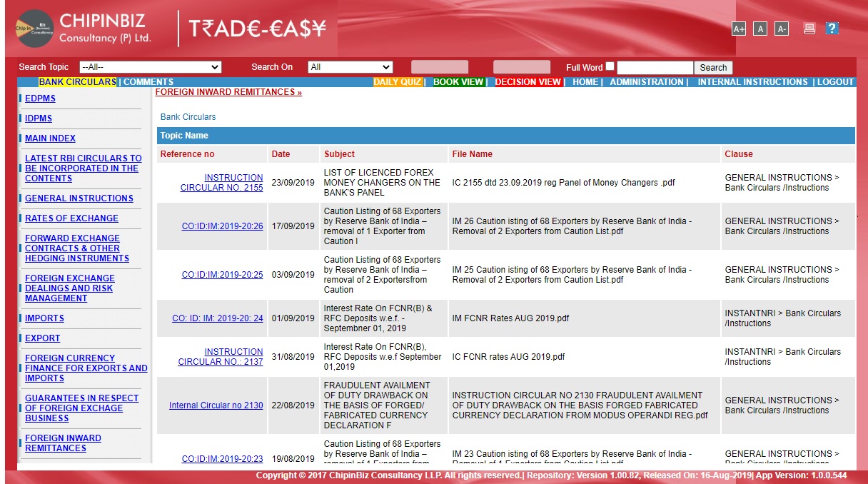Click the ChipinBiz company logo

coord(34,29)
